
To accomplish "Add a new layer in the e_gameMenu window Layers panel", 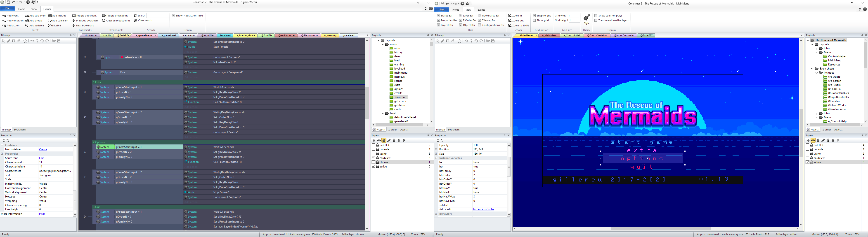I will [374, 141].
